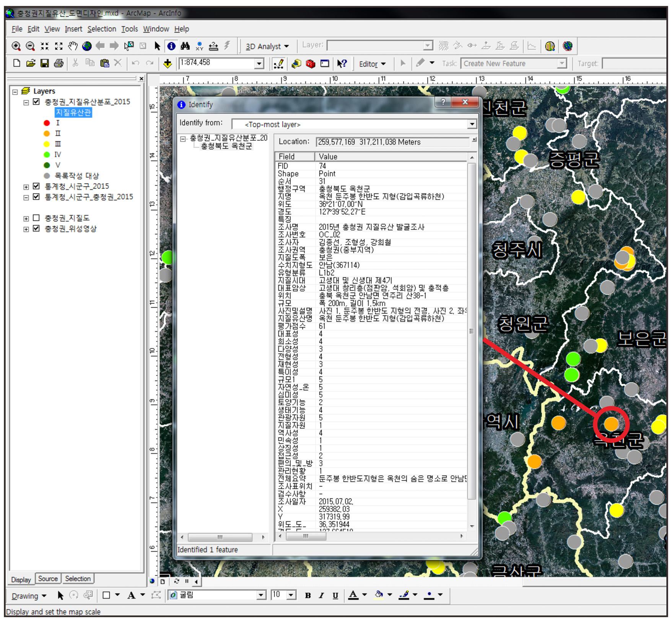Image resolution: width=672 pixels, height=623 pixels.
Task: Pick the Select Elements black arrow
Action: coord(157,46)
